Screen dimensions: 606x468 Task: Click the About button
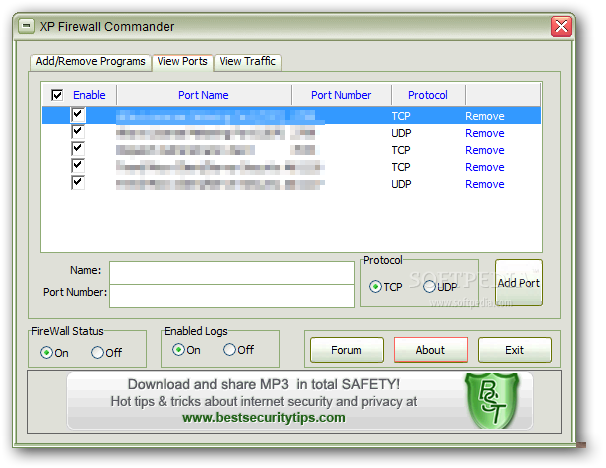431,350
